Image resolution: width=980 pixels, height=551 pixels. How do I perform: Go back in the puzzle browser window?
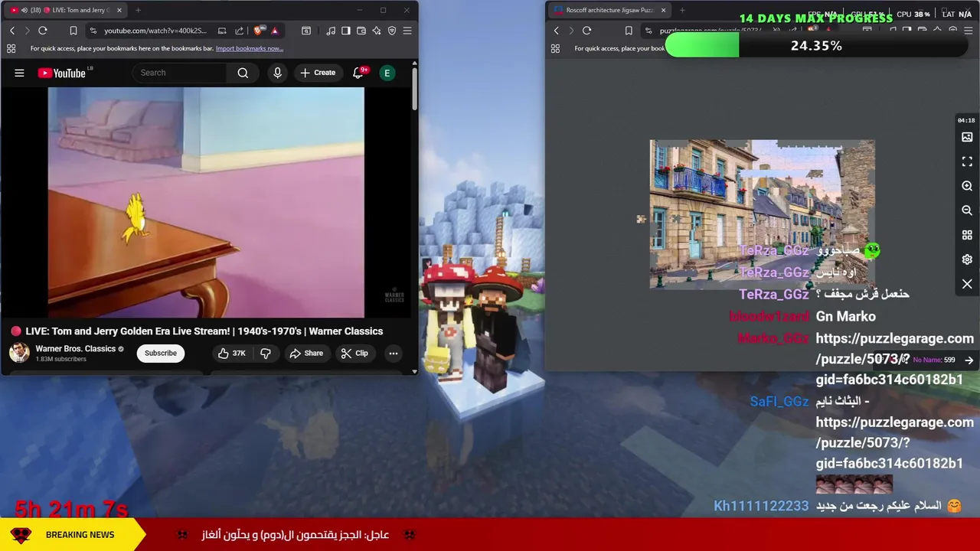click(557, 31)
